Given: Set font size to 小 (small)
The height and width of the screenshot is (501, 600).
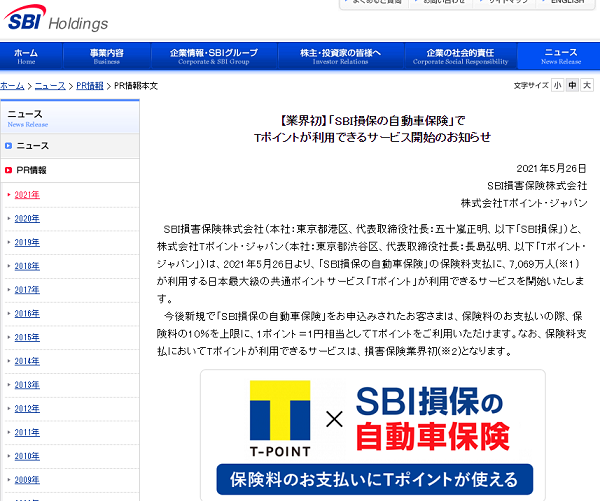Looking at the screenshot, I should click(558, 85).
